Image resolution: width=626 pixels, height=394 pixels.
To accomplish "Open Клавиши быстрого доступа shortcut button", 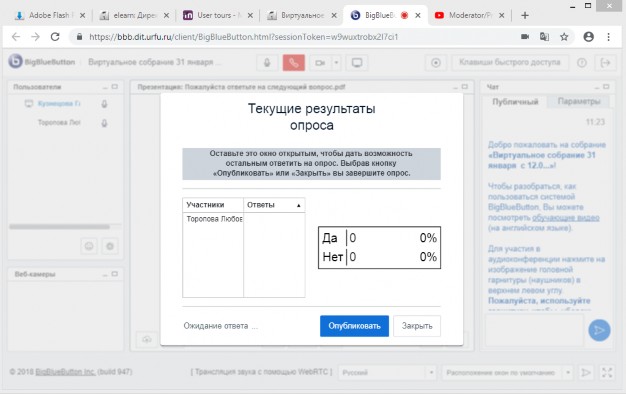I will pos(510,62).
